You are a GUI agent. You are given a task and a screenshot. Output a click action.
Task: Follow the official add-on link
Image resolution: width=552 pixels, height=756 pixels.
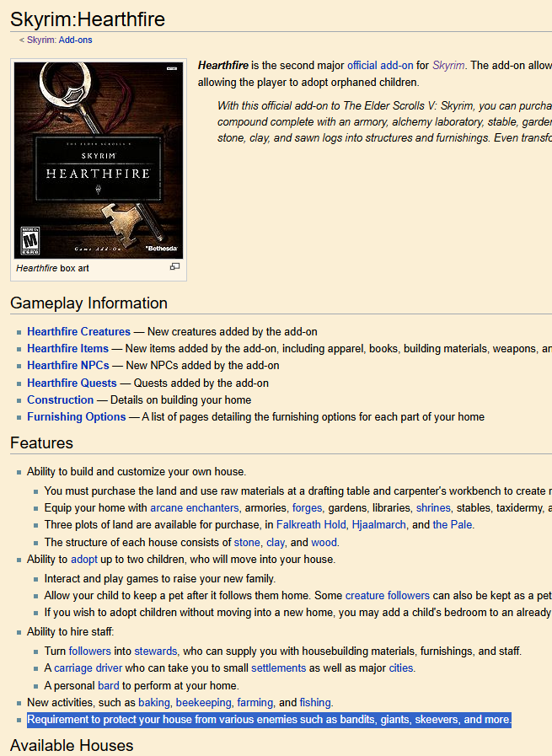(380, 65)
